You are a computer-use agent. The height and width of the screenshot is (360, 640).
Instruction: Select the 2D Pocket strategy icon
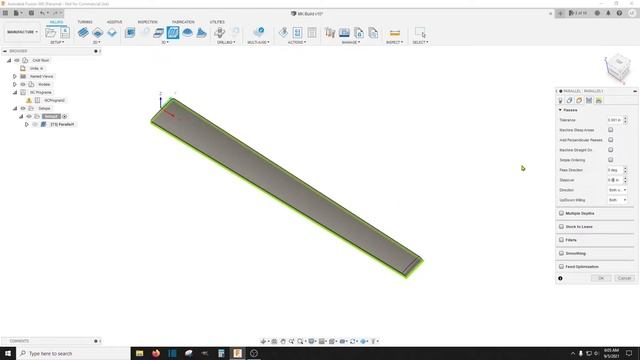tap(98, 33)
